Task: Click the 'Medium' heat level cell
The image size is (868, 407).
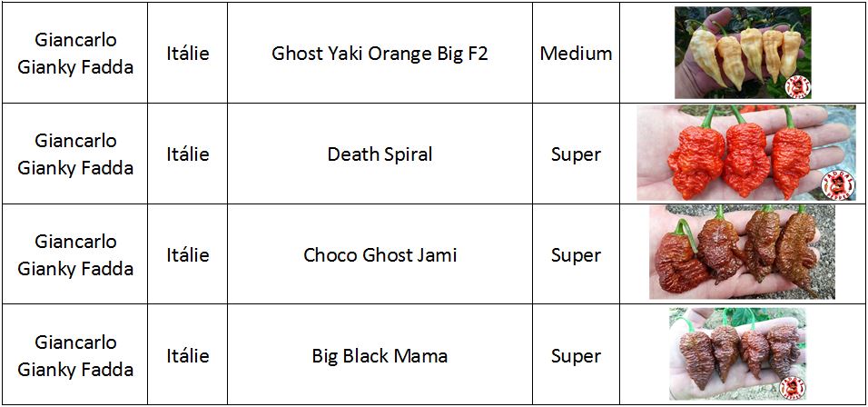Action: coord(576,54)
